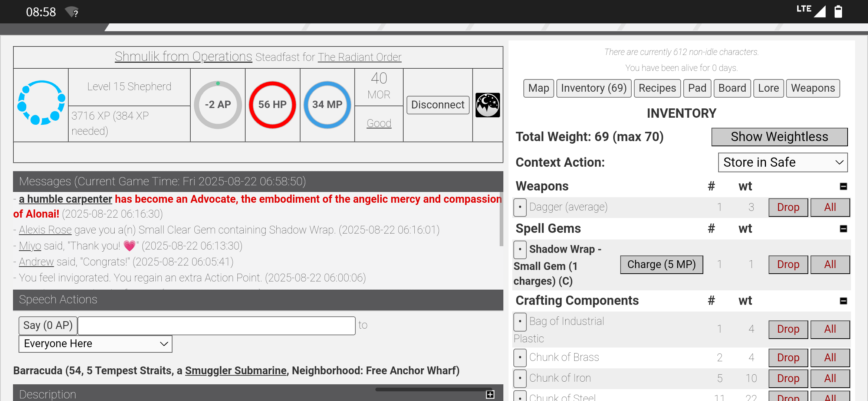
Task: Collapse the Crafting Components section
Action: coord(843,301)
